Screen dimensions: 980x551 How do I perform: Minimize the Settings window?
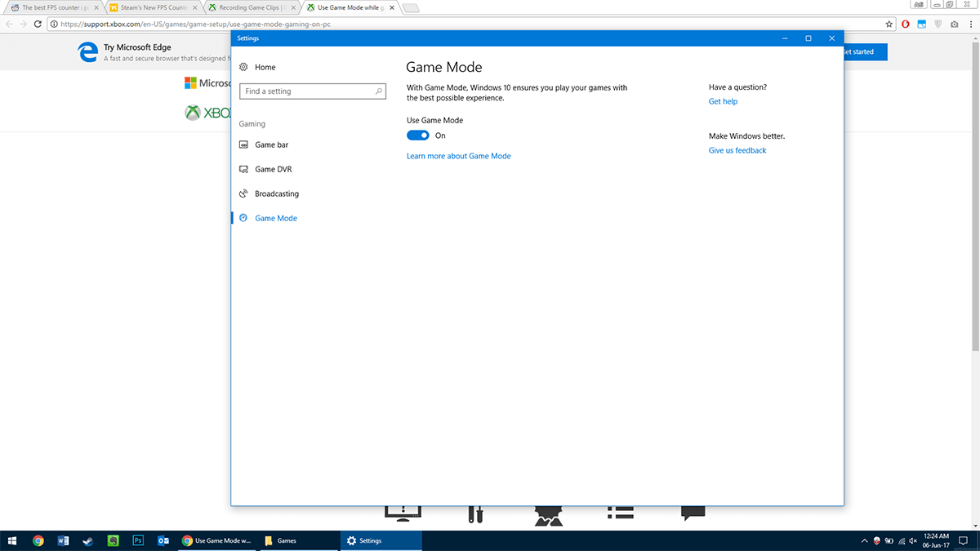[x=784, y=38]
